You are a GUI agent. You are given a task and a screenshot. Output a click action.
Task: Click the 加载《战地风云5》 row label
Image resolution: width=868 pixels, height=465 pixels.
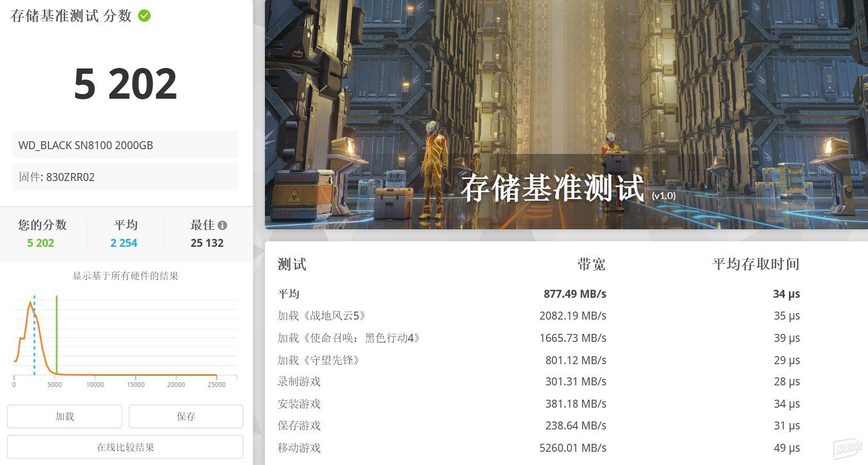[x=322, y=316]
